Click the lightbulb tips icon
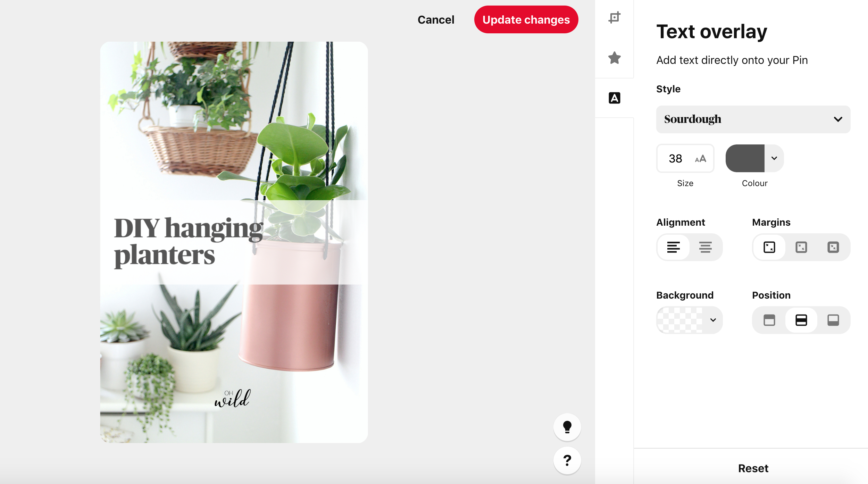 (x=567, y=427)
